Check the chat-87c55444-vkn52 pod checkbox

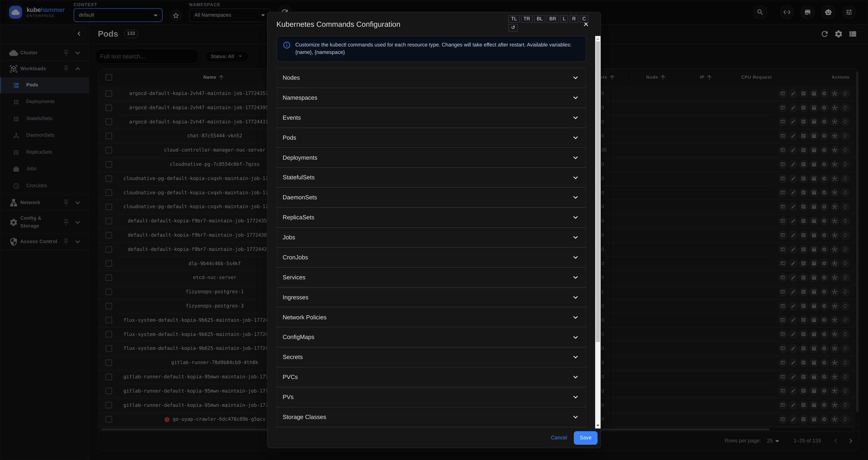[109, 136]
